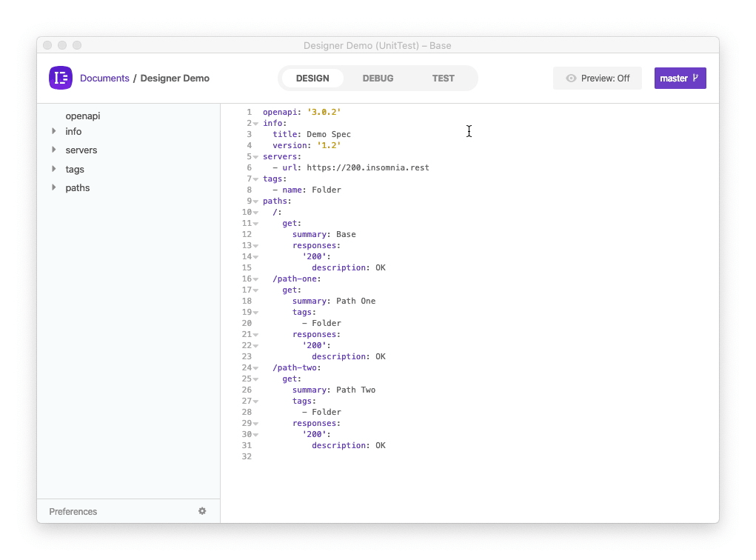Select the info item in sidebar
Image resolution: width=756 pixels, height=560 pixels.
(x=73, y=131)
